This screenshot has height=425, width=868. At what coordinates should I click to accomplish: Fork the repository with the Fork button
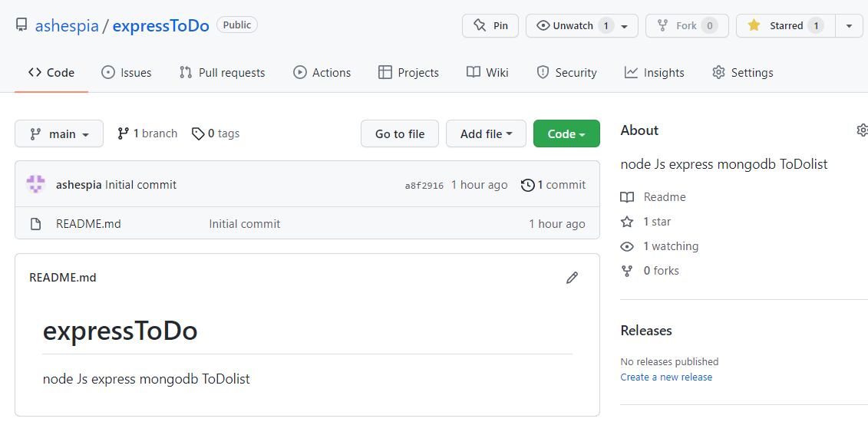point(687,25)
